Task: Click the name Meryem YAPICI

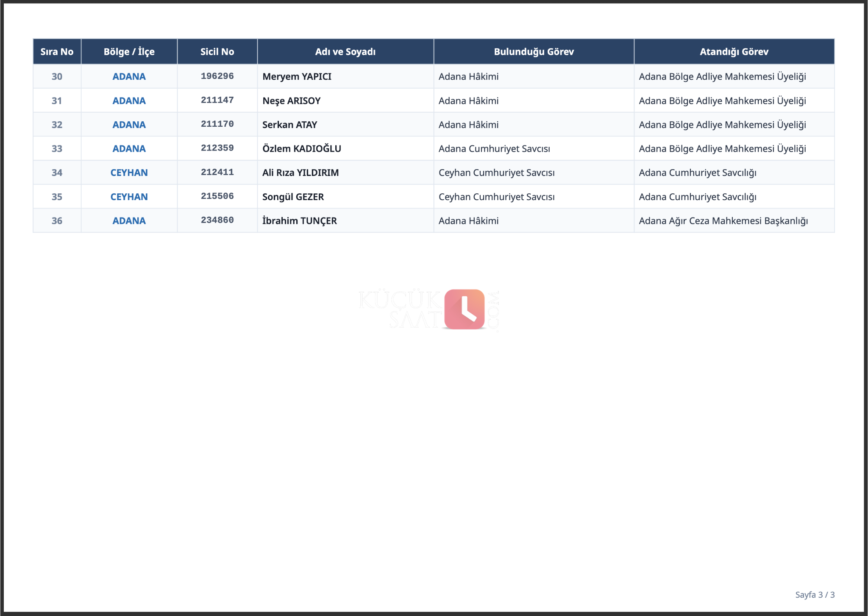Action: click(x=297, y=77)
